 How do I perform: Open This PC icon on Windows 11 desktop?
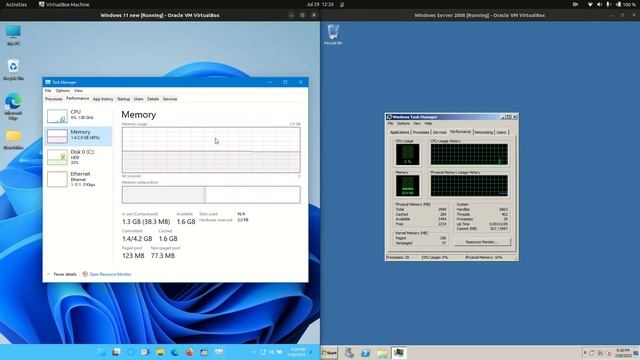[x=13, y=35]
